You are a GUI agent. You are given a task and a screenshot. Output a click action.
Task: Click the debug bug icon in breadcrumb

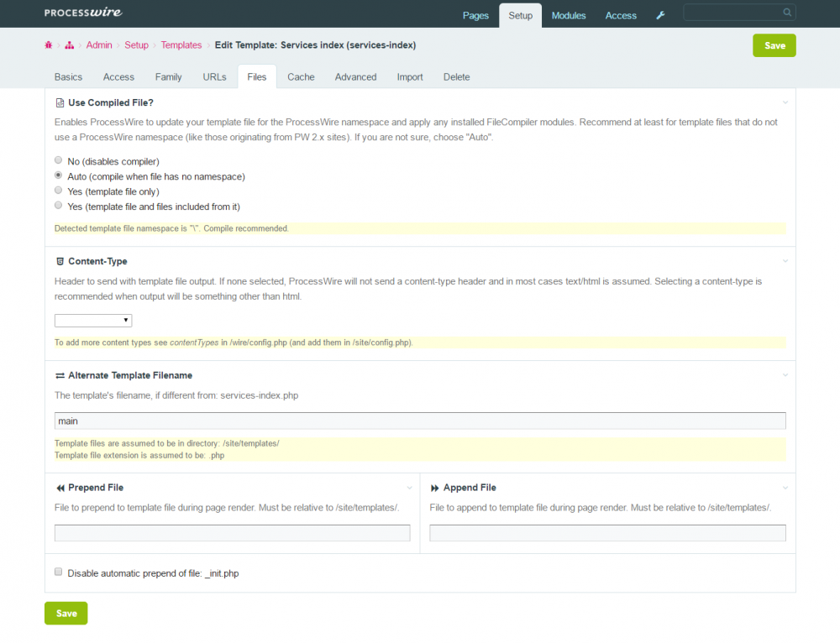(49, 45)
